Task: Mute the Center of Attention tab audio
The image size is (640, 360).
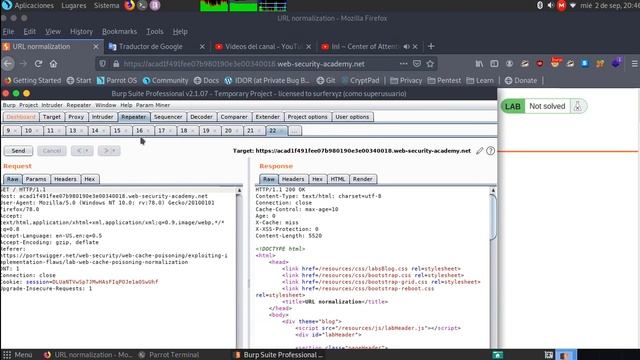Action: 407,47
